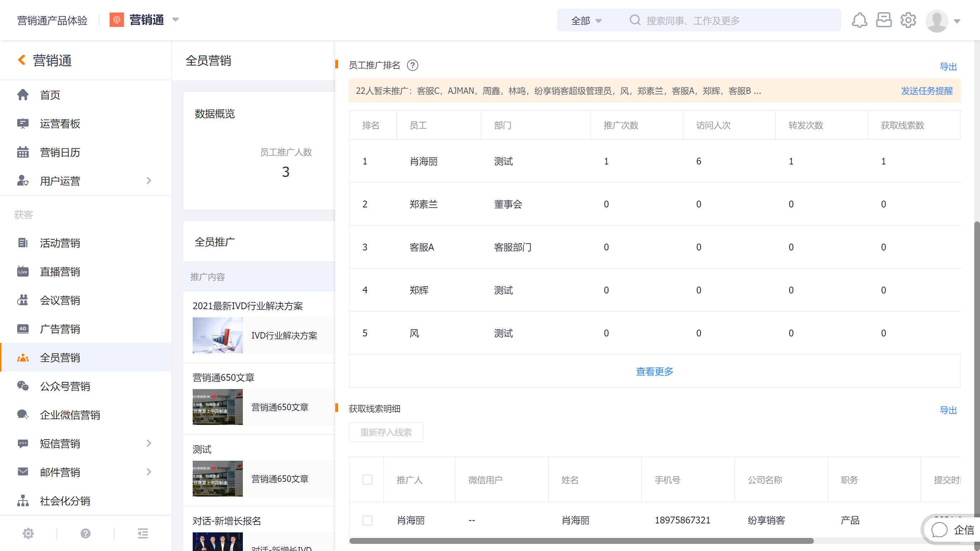Viewport: 980px width, 551px height.
Task: Open the 营销通 app switcher dropdown
Action: click(x=176, y=20)
